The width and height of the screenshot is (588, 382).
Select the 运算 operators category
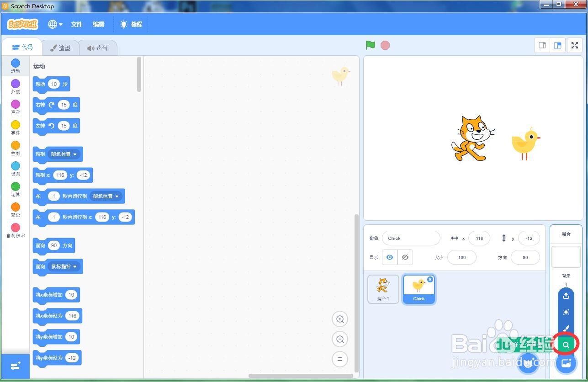pos(16,189)
